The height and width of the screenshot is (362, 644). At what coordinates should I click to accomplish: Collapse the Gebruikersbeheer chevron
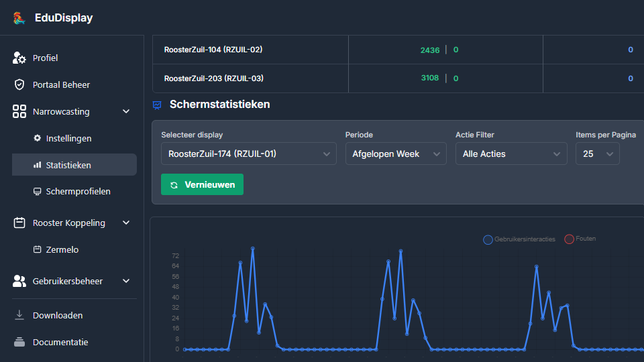click(126, 281)
